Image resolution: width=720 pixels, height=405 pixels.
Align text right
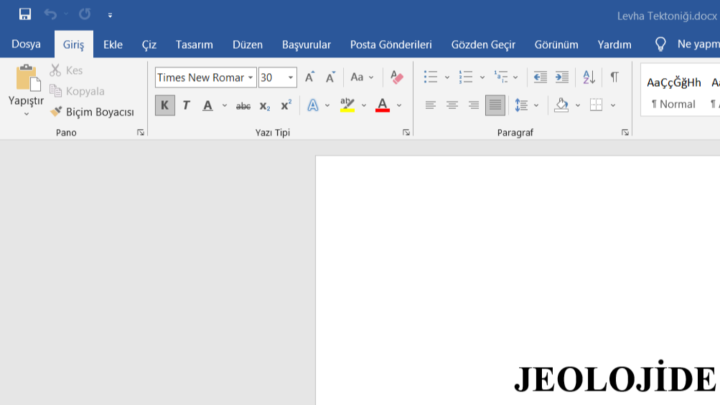click(474, 105)
